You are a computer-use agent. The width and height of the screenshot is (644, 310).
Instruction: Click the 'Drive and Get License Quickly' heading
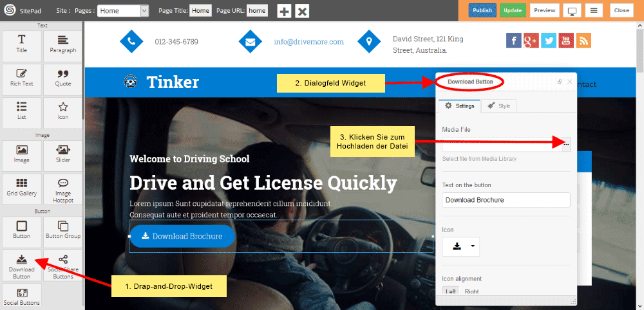pyautogui.click(x=263, y=183)
